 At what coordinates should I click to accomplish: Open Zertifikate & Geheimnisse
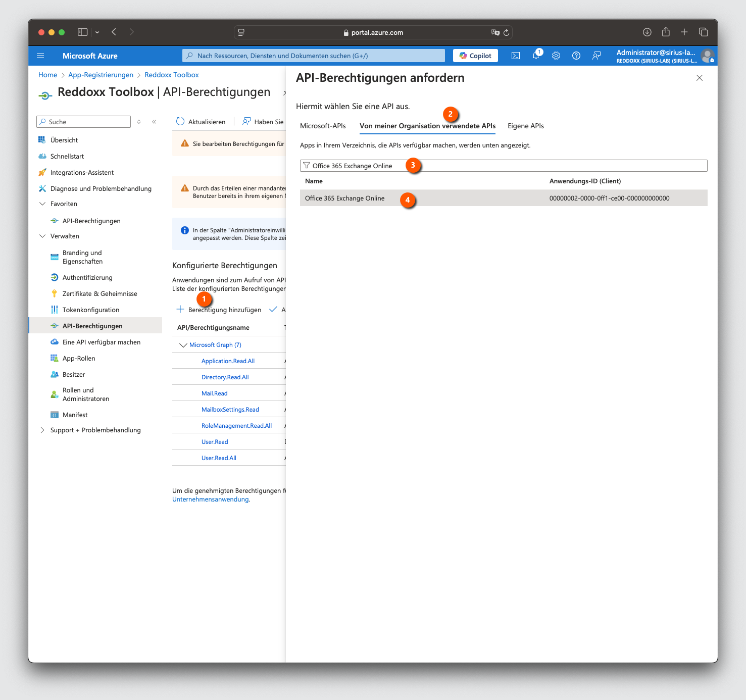[100, 293]
